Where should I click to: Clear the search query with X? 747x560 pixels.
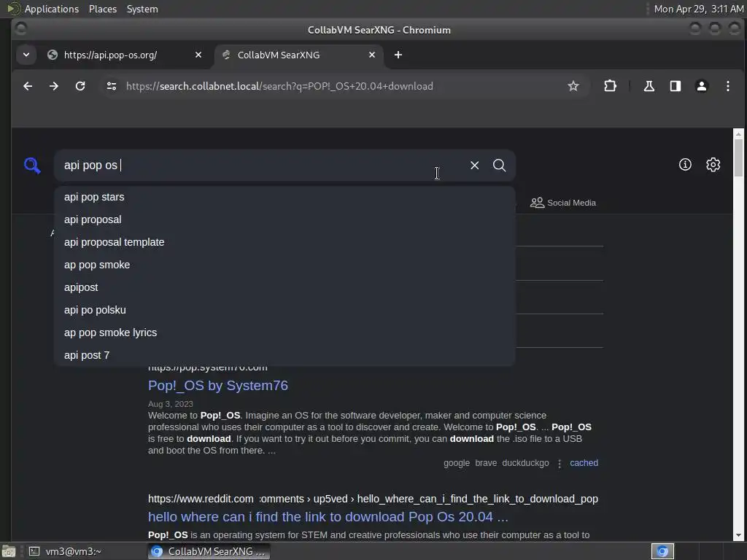474,166
